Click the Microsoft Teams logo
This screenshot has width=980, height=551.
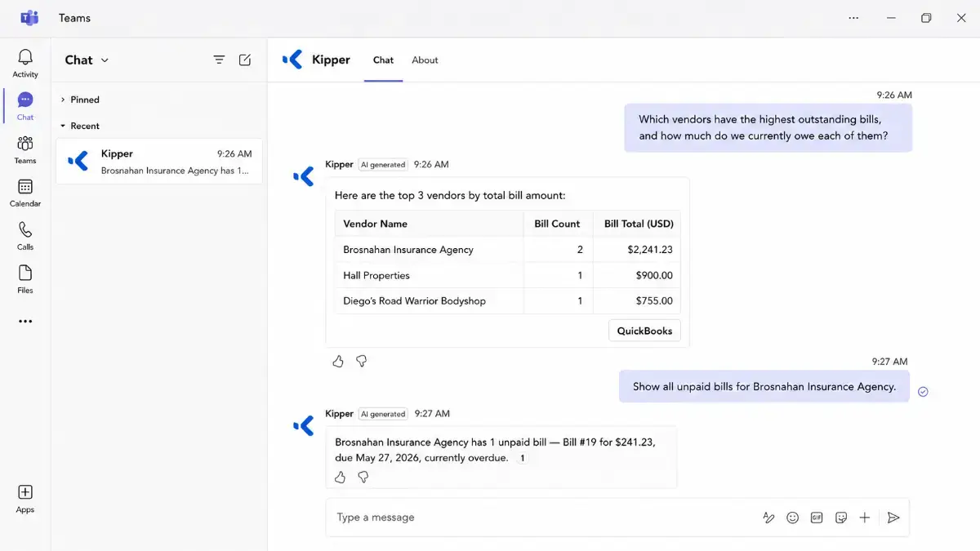pos(29,18)
